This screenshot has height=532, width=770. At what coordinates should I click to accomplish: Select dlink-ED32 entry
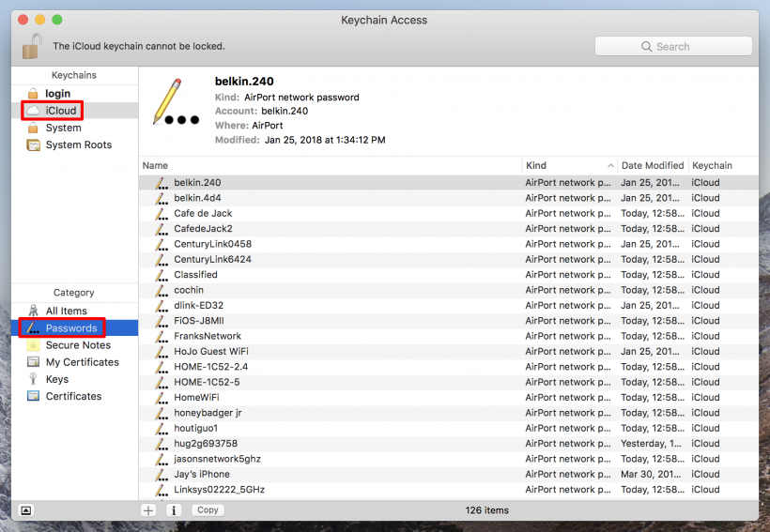click(x=448, y=305)
